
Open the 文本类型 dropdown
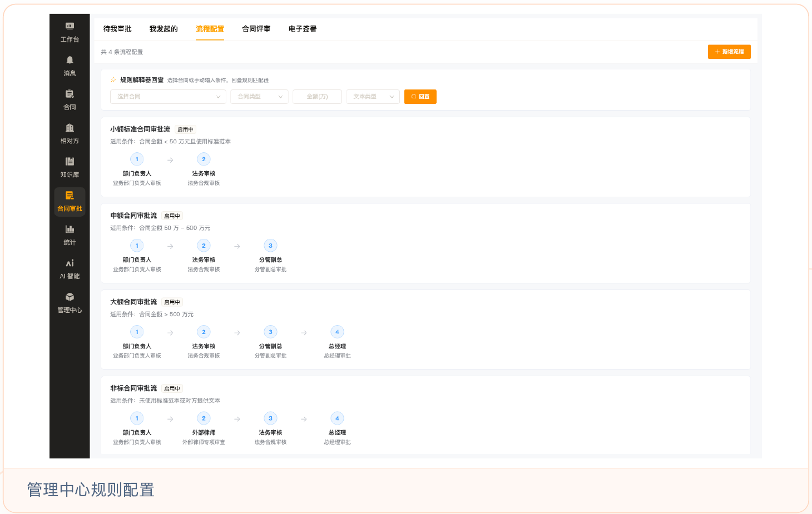pyautogui.click(x=373, y=97)
